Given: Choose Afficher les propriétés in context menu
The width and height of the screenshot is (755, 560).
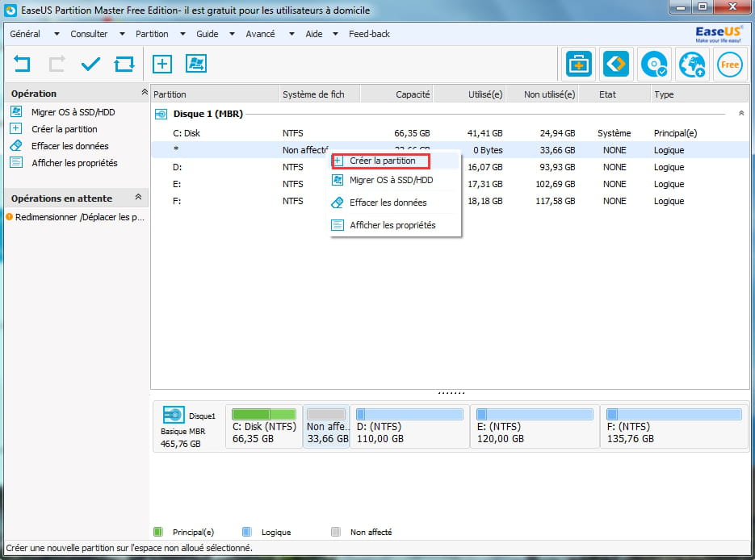Looking at the screenshot, I should click(x=394, y=225).
